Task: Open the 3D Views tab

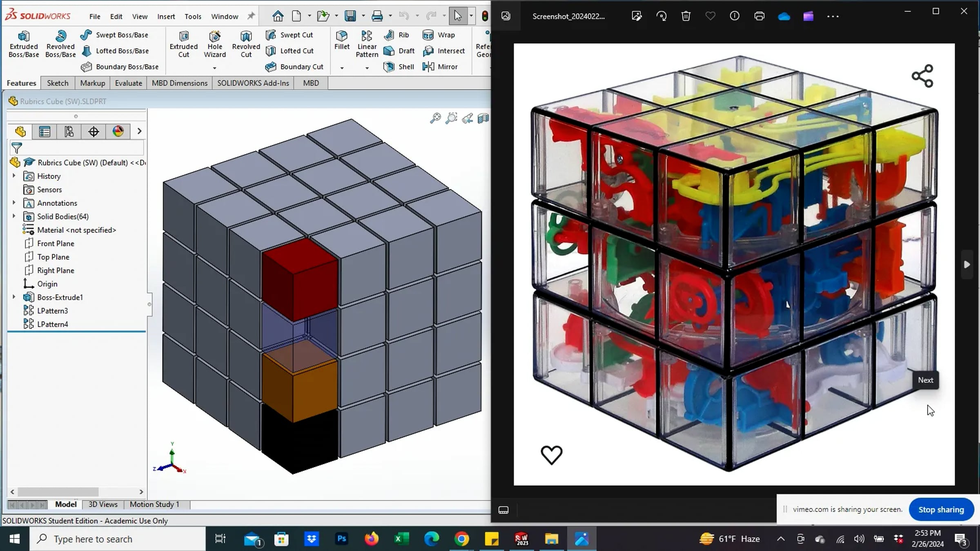Action: point(103,504)
